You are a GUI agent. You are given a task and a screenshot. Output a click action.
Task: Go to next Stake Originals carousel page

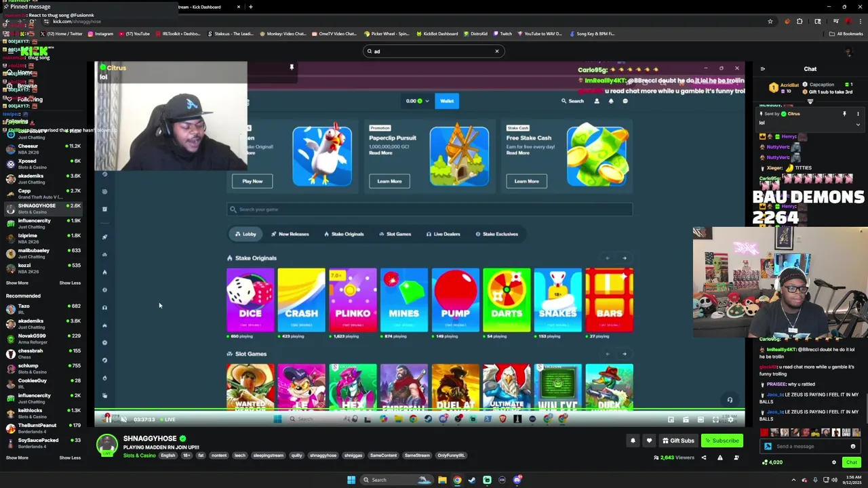(624, 258)
